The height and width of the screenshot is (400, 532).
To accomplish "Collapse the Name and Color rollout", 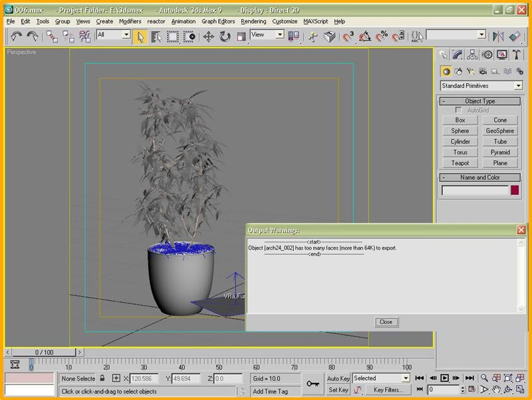I will pyautogui.click(x=479, y=177).
